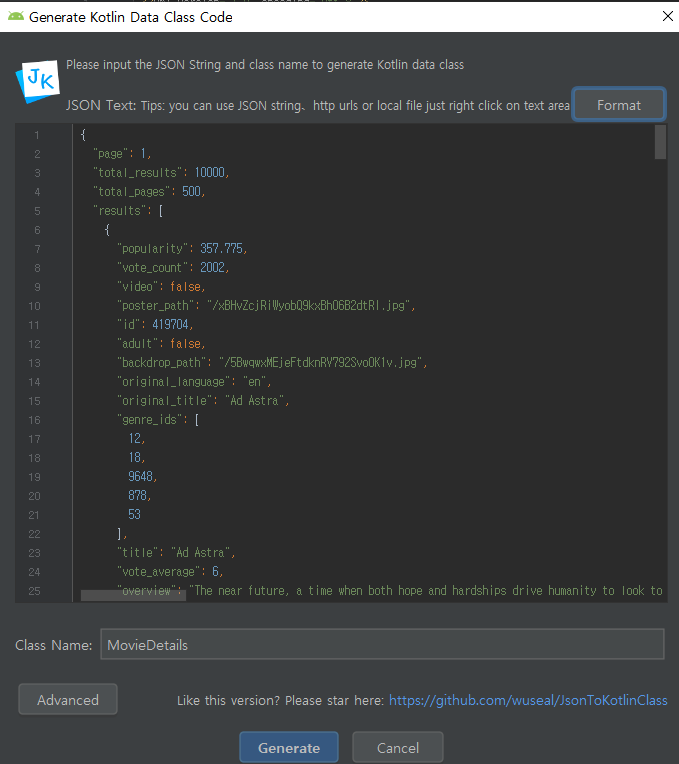Click the JK plugin logo icon
The image size is (679, 764).
[38, 80]
